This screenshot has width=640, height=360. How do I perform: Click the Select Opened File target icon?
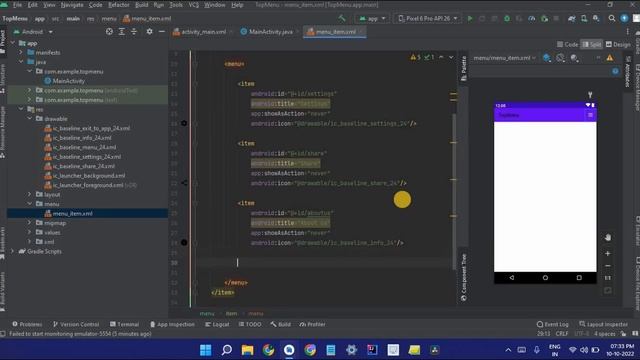click(109, 31)
